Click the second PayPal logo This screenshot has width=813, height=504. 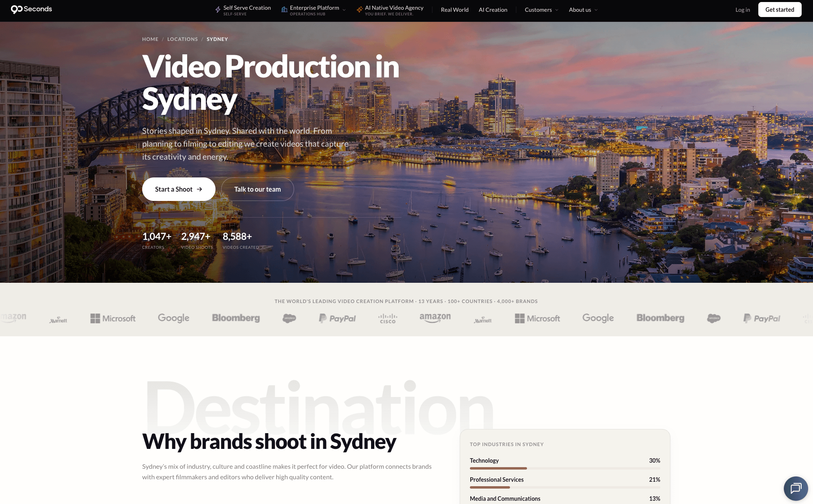click(x=762, y=318)
